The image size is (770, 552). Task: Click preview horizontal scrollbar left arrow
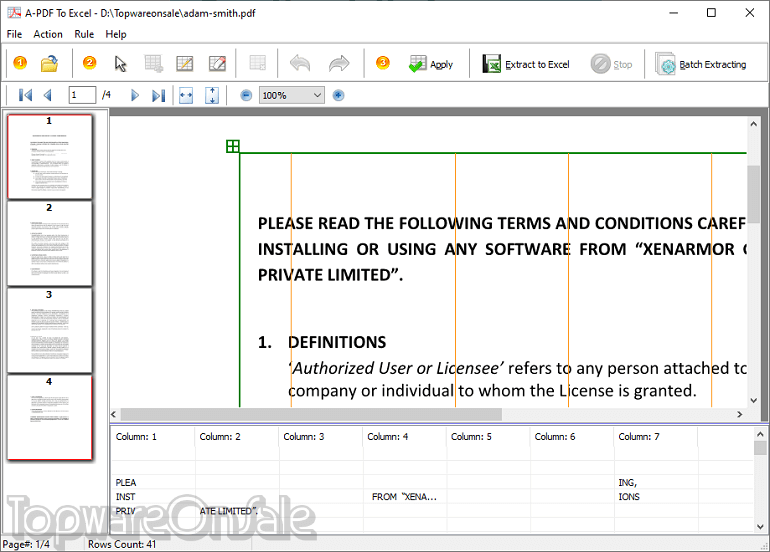pos(114,414)
